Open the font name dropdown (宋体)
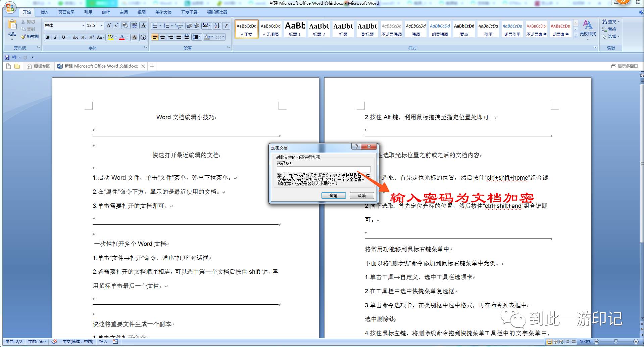The height and width of the screenshot is (347, 644). pyautogui.click(x=84, y=26)
